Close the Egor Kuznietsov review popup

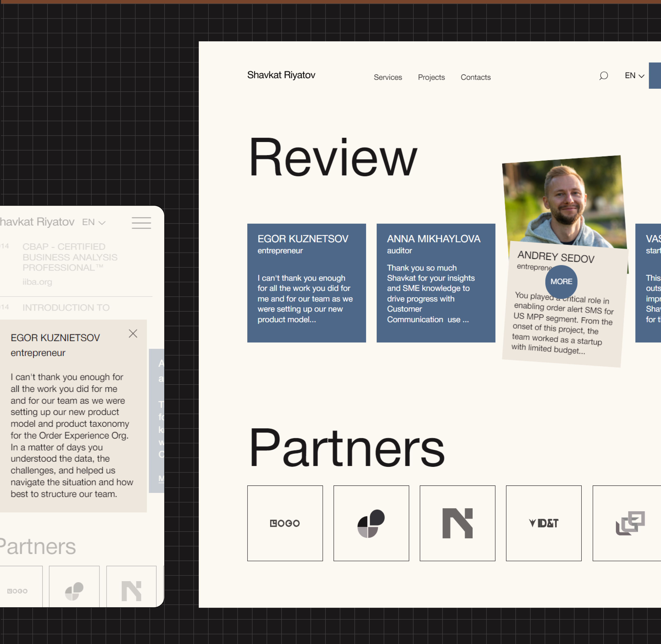(x=133, y=334)
